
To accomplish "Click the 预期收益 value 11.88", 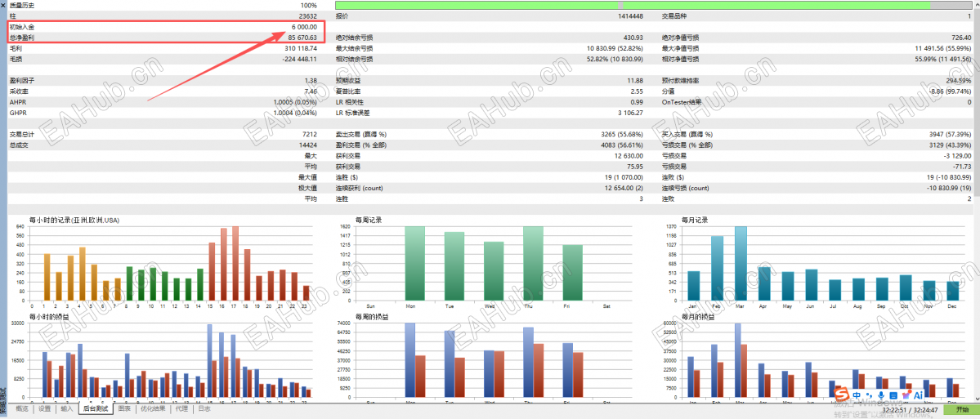I will 636,81.
